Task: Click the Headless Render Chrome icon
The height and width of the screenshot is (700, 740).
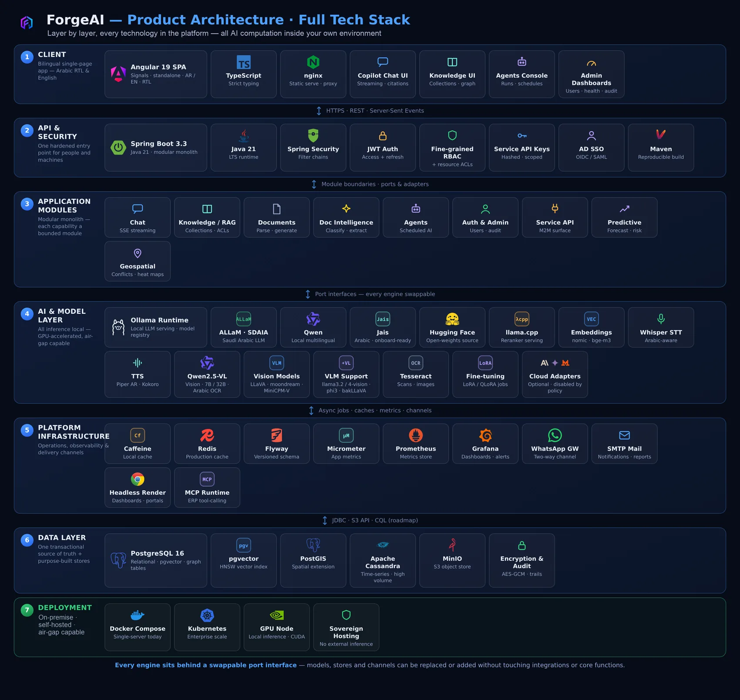Action: 138,479
